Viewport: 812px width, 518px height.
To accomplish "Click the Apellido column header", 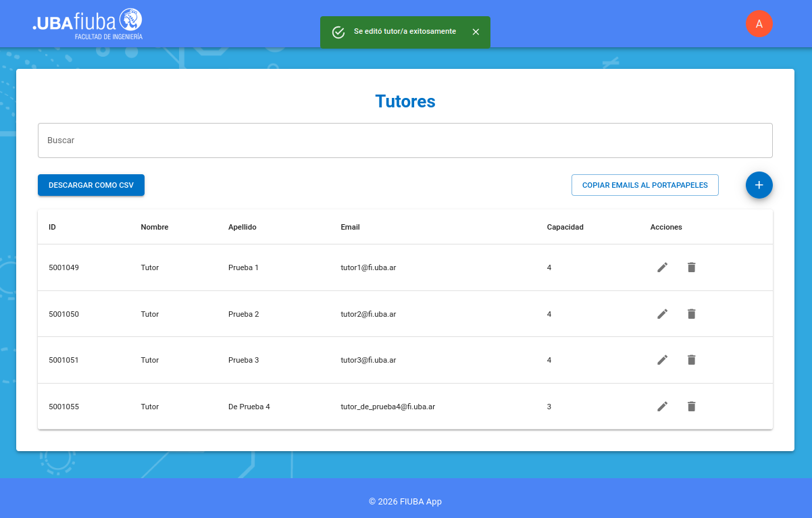I will click(x=242, y=227).
